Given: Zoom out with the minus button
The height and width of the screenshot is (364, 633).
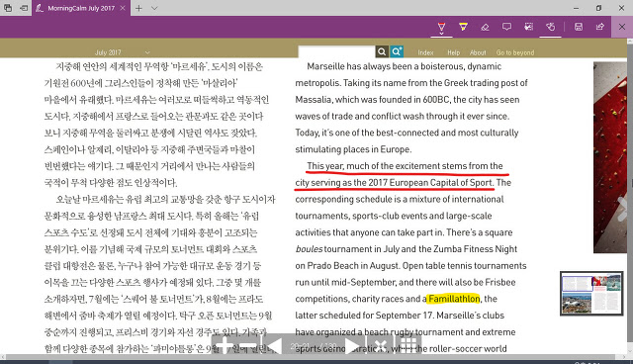Looking at the screenshot, I should [247, 346].
